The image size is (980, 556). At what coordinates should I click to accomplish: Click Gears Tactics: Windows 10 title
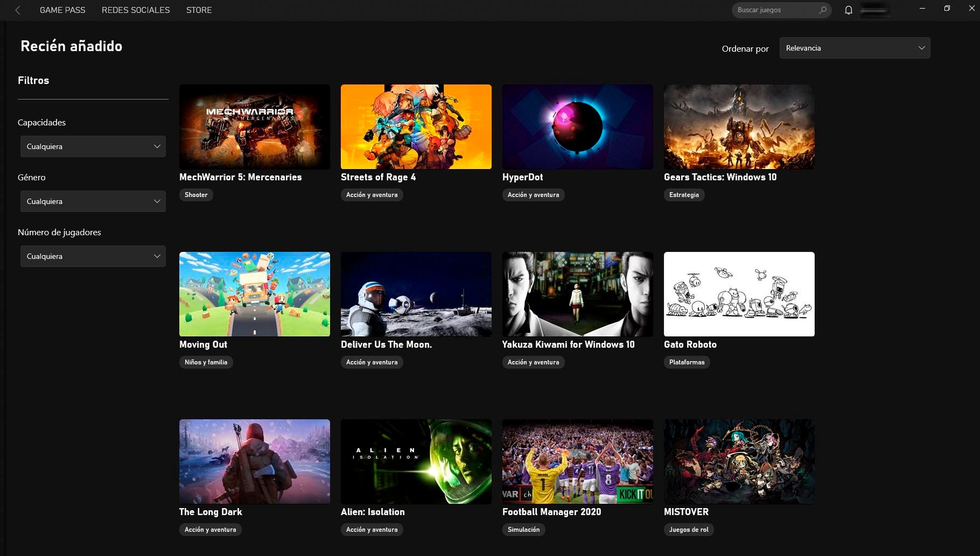coord(720,177)
